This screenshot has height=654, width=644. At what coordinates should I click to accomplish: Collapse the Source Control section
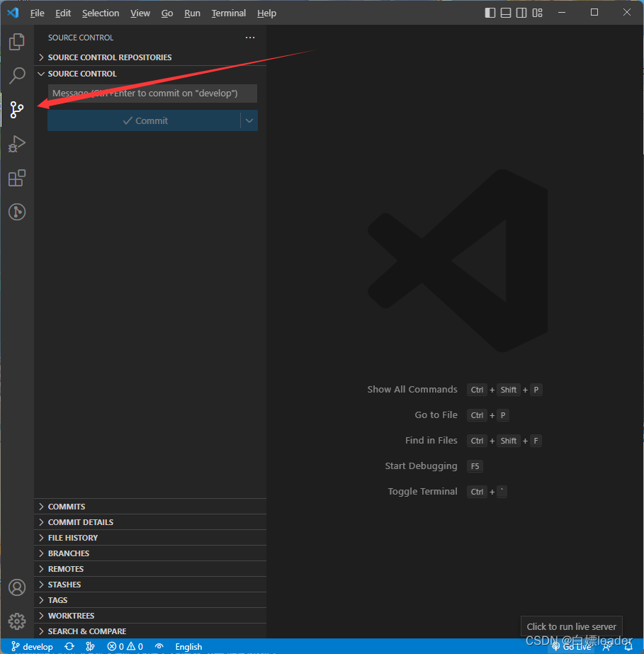[x=150, y=74]
